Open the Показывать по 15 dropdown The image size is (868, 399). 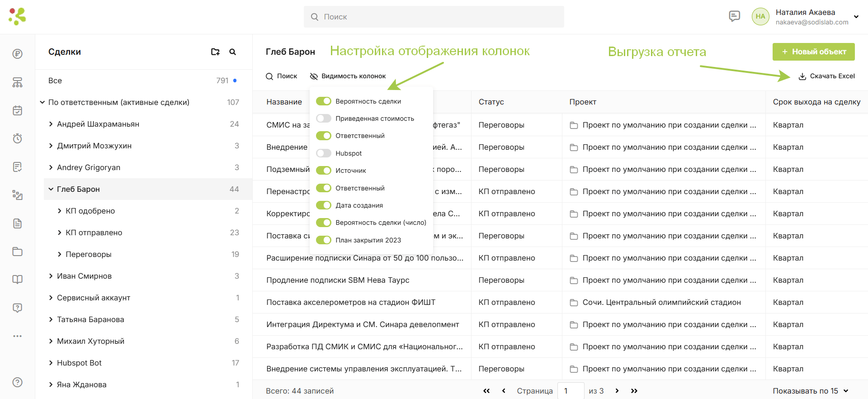coord(811,391)
